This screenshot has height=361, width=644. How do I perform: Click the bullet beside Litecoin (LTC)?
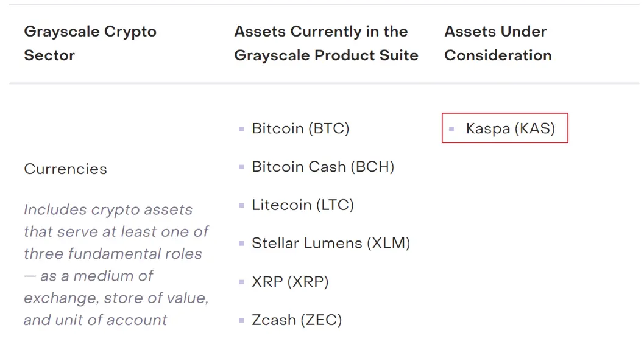241,205
